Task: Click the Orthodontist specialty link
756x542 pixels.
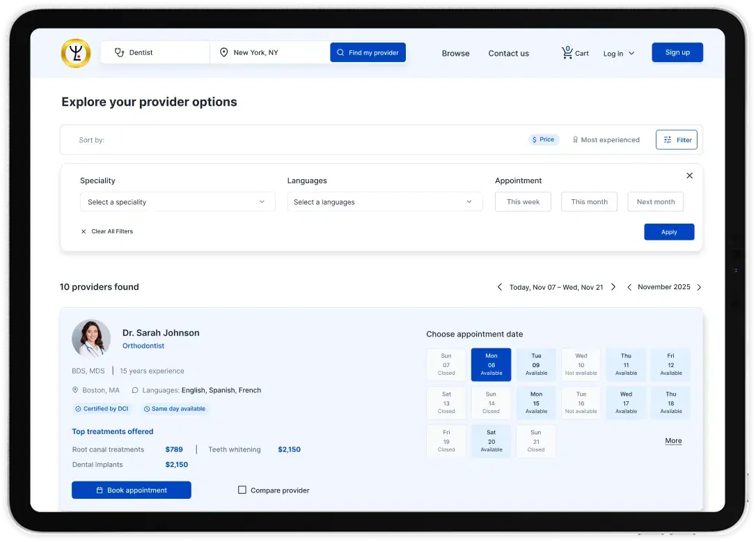Action: 143,346
